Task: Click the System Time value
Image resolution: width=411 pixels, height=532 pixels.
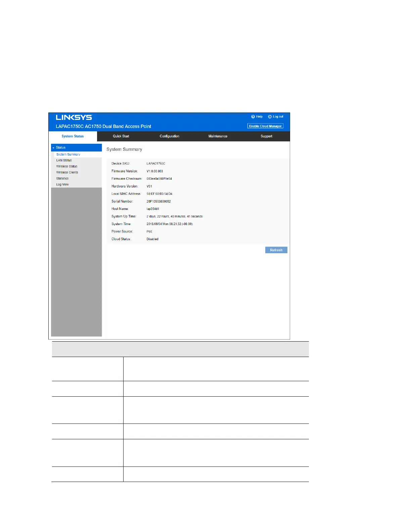Action: pyautogui.click(x=170, y=224)
